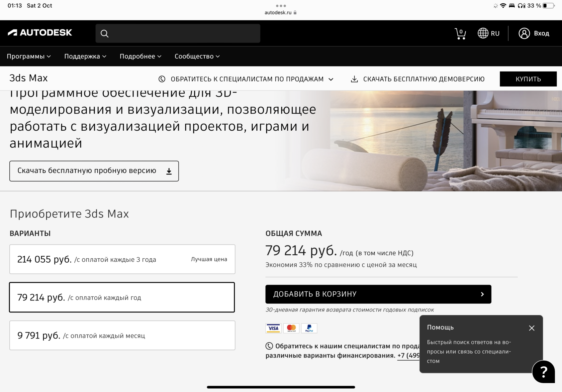Click the globe language icon
This screenshot has width=562, height=392.
coord(483,33)
